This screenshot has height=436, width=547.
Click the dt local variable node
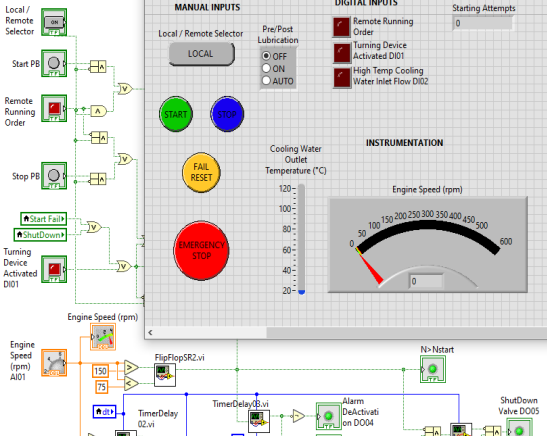(x=104, y=412)
